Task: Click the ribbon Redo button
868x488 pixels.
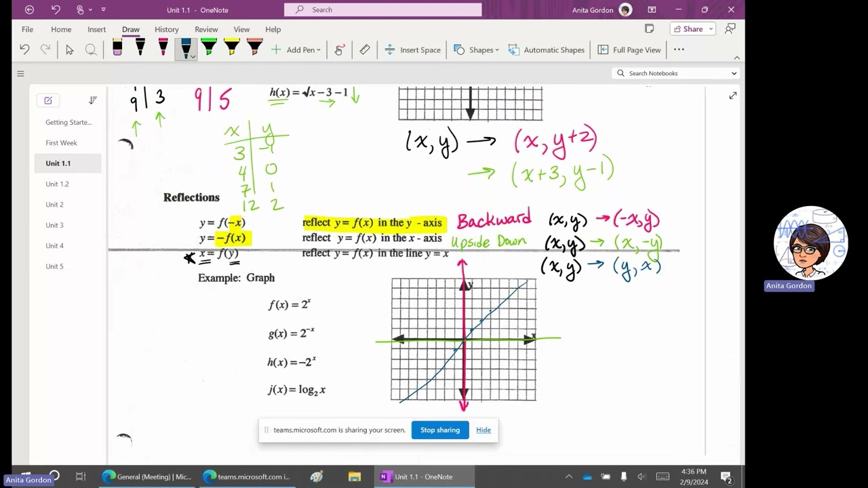Action: [x=45, y=49]
